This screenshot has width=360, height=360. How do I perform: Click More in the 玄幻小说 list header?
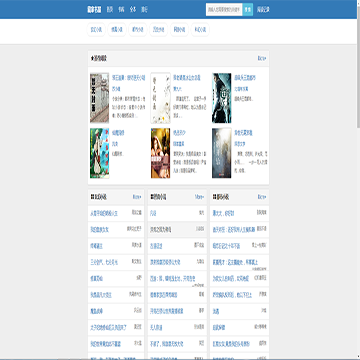tap(137, 197)
